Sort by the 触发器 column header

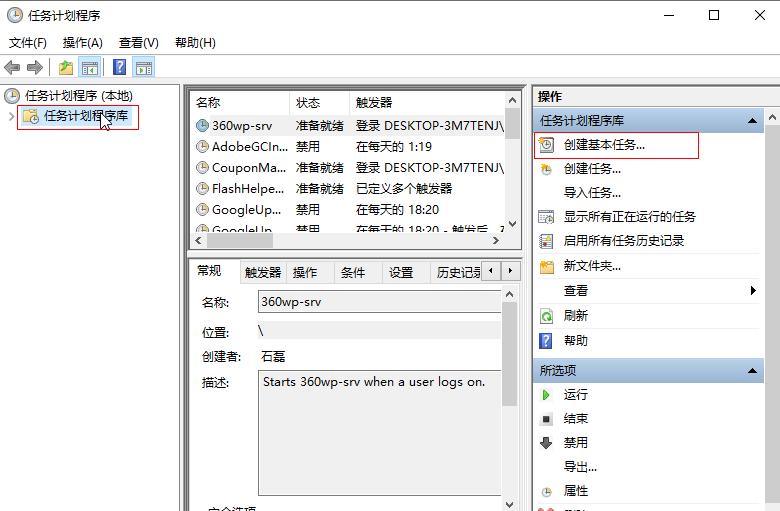pyautogui.click(x=428, y=103)
